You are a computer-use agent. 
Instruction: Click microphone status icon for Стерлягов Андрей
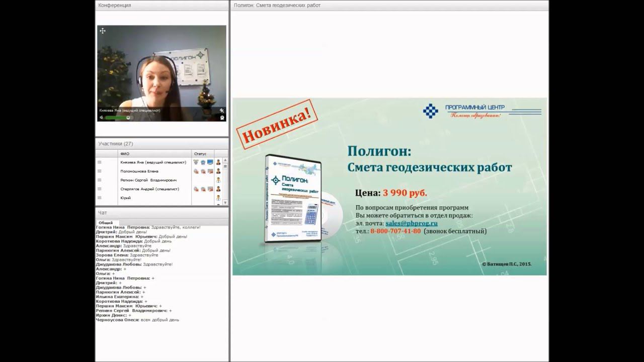point(196,189)
